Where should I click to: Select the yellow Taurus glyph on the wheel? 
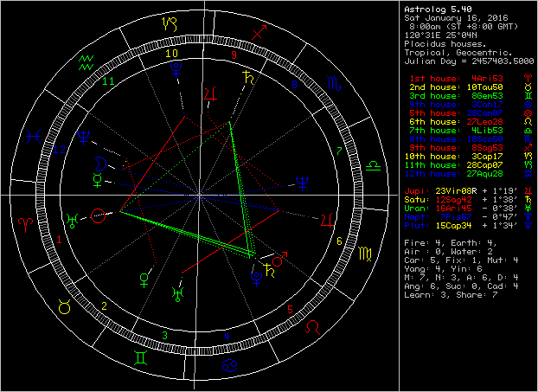63,306
